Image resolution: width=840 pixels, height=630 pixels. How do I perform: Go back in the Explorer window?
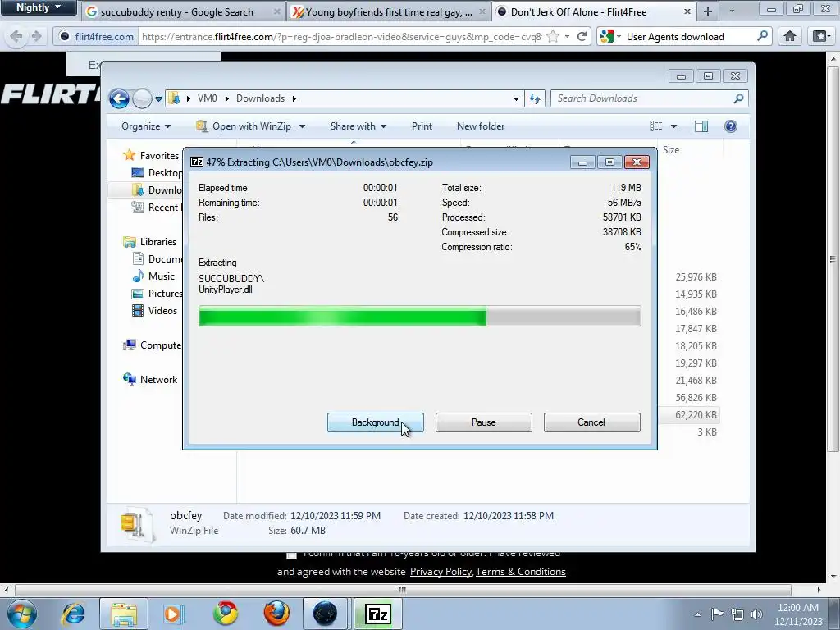[119, 98]
